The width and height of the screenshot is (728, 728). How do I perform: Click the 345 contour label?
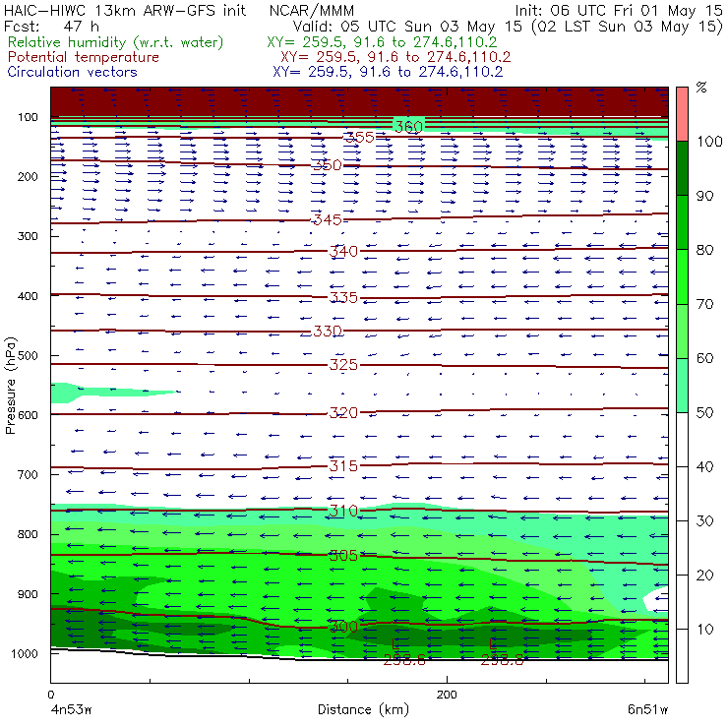coord(328,219)
